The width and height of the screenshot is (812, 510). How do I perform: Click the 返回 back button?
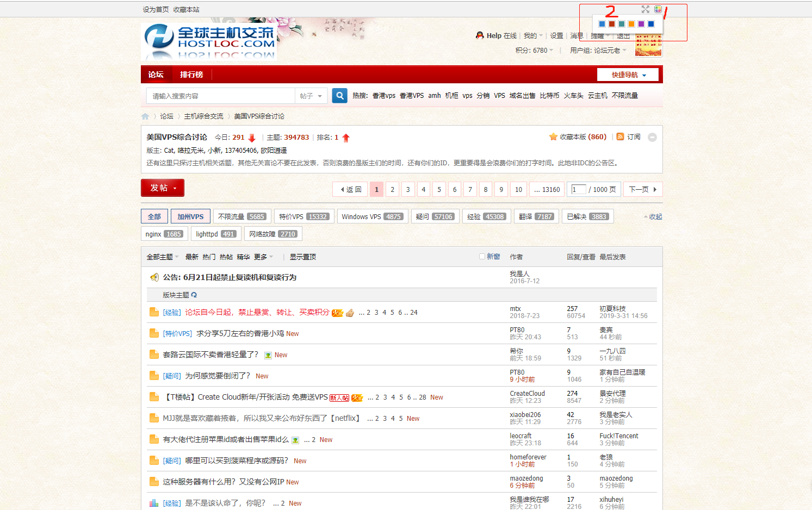(x=350, y=189)
